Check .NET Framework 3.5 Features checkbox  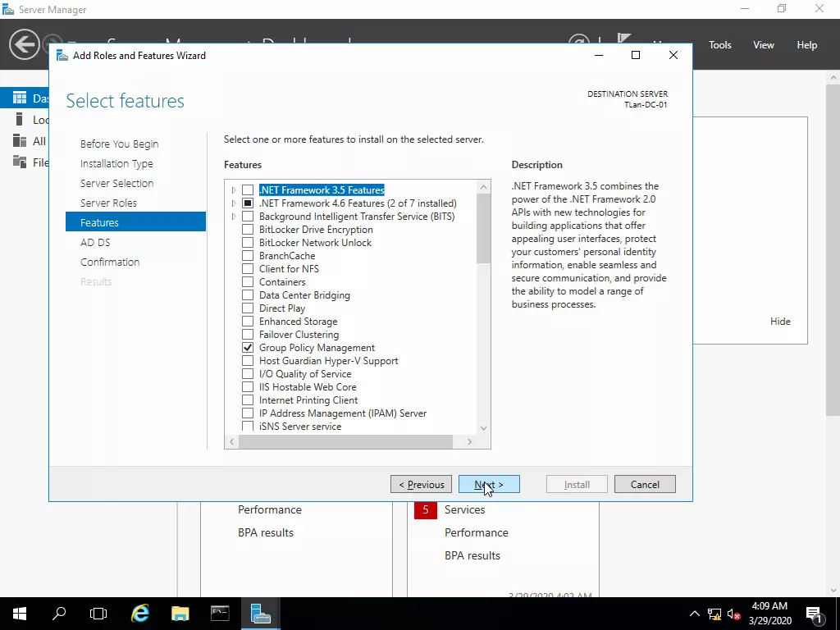[x=248, y=190]
